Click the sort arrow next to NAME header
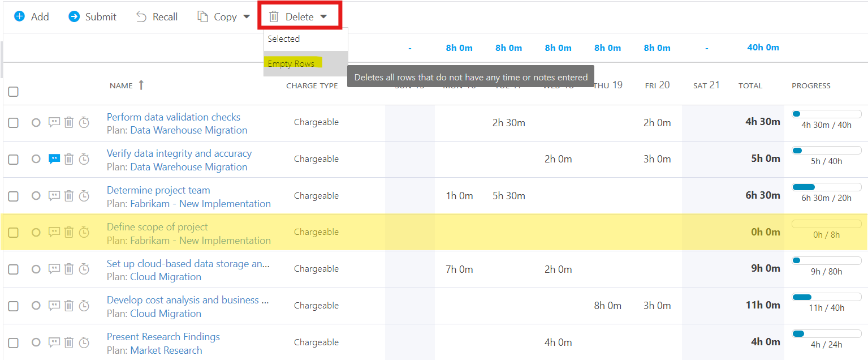Viewport: 868px width, 360px height. click(x=141, y=85)
